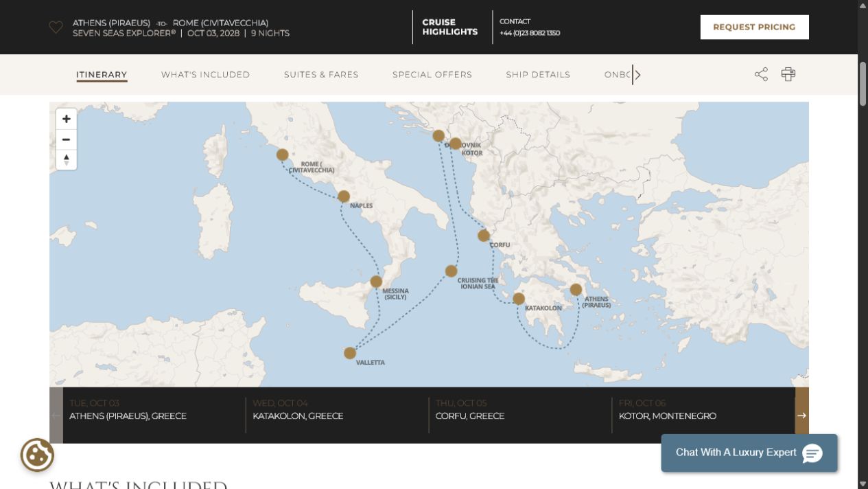Click the contact phone number

pyautogui.click(x=529, y=33)
